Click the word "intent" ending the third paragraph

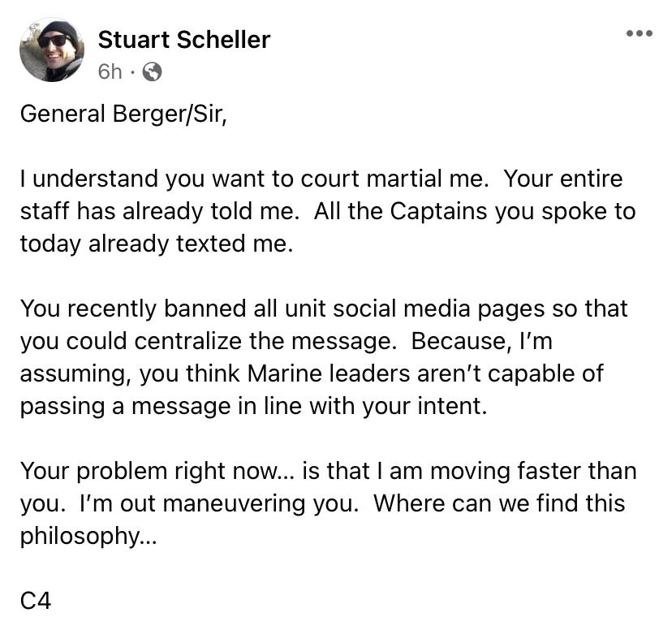[454, 406]
